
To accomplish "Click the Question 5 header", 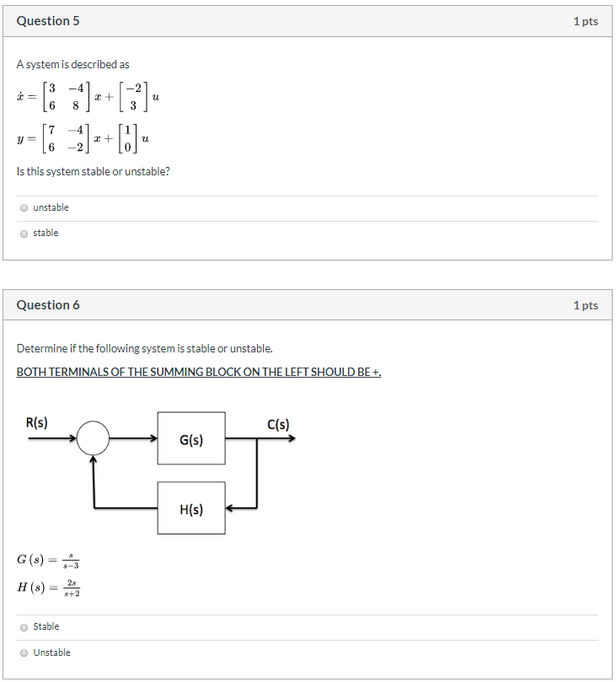I will (47, 21).
